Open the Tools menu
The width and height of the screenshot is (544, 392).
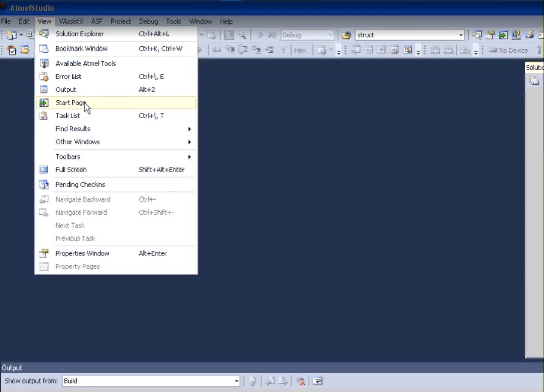coord(173,21)
